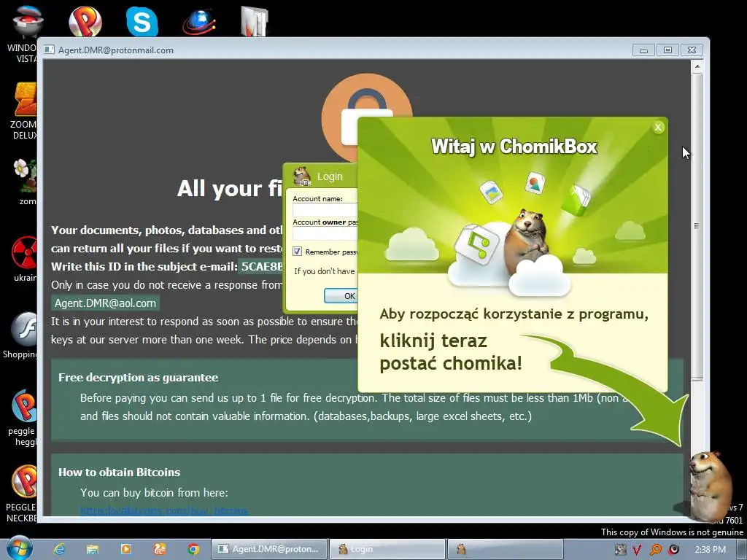This screenshot has height=560, width=747.
Task: Open media player taskbar icon
Action: tap(125, 549)
